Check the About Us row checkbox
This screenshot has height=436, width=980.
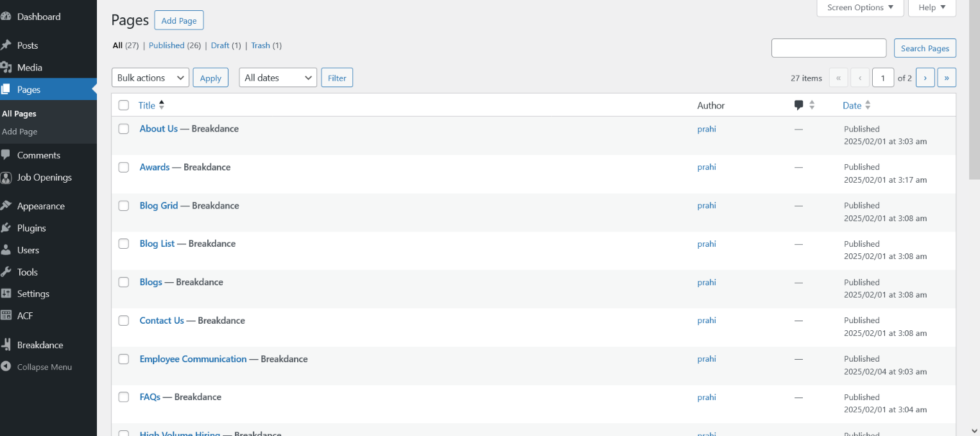click(124, 129)
